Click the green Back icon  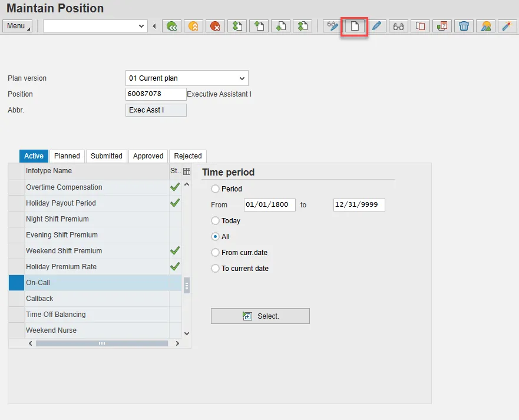(x=171, y=26)
